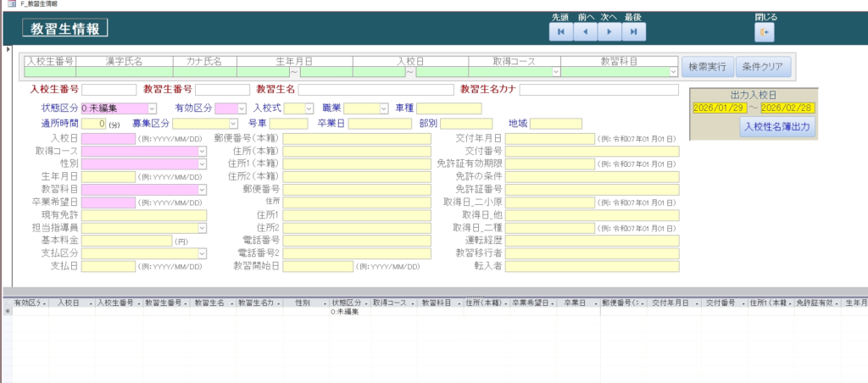Click 教習生名 input field
This screenshot has width=868, height=383.
point(376,90)
